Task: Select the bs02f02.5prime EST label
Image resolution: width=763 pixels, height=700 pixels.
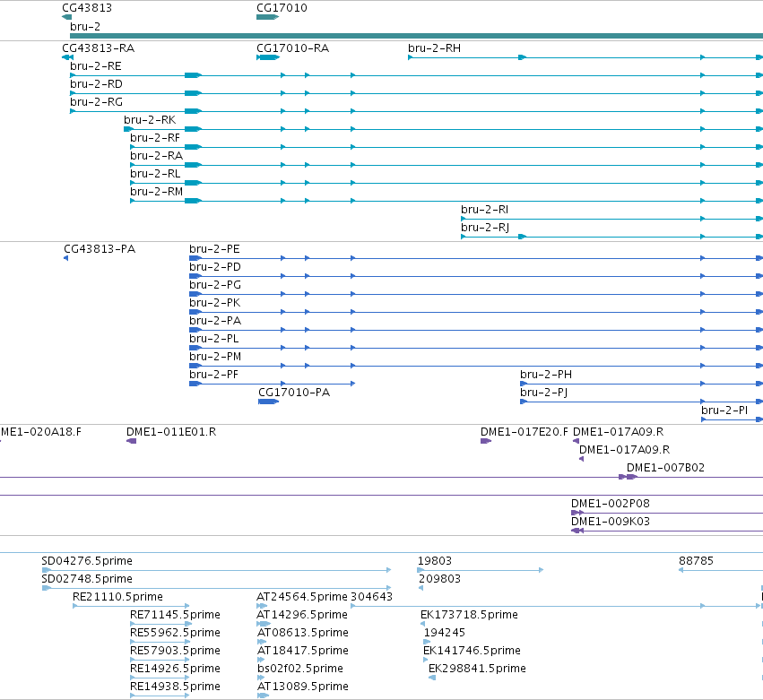Action: pos(300,669)
